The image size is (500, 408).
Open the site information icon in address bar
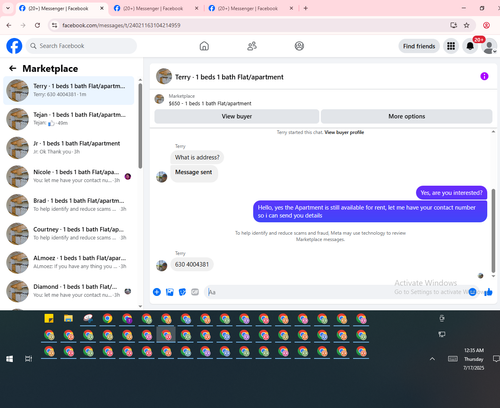point(55,25)
